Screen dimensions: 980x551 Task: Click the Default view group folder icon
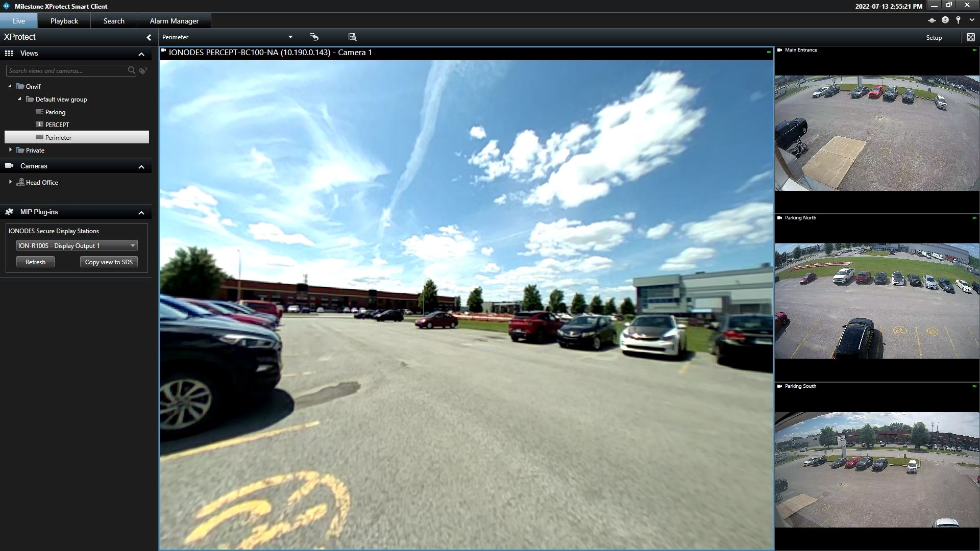coord(30,99)
